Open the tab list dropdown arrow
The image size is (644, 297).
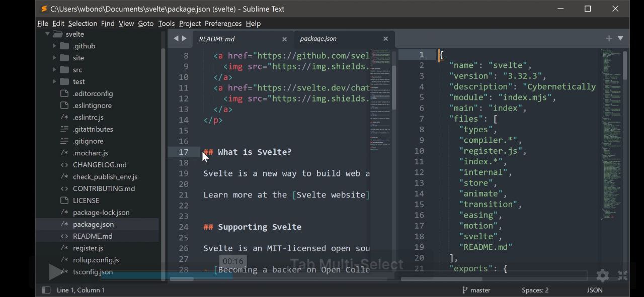pyautogui.click(x=620, y=38)
